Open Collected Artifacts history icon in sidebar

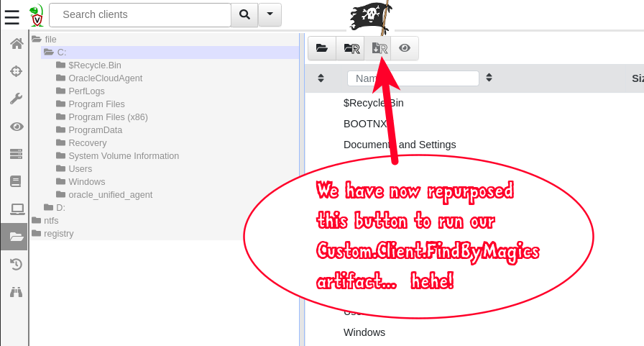[16, 264]
